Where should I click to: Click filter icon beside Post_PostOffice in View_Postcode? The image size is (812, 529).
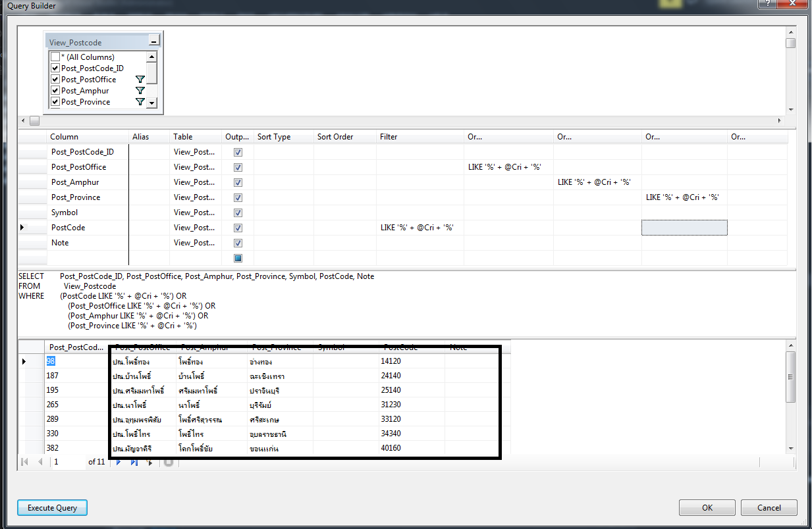tap(140, 80)
